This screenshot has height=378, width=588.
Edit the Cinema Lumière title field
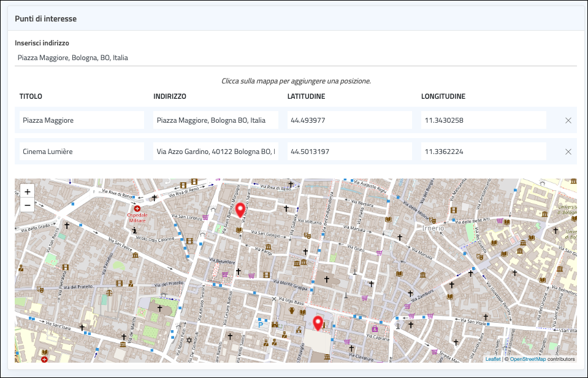coord(81,151)
